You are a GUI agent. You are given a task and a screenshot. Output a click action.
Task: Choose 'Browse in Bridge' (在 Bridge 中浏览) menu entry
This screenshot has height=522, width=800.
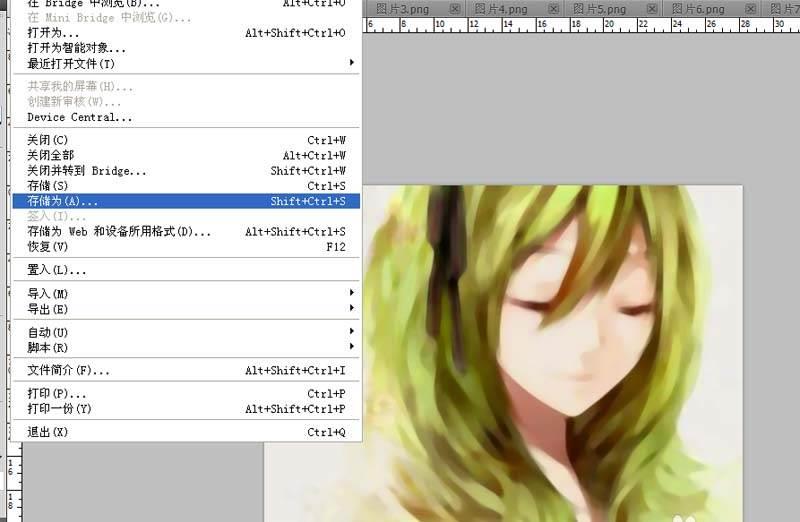(x=186, y=3)
